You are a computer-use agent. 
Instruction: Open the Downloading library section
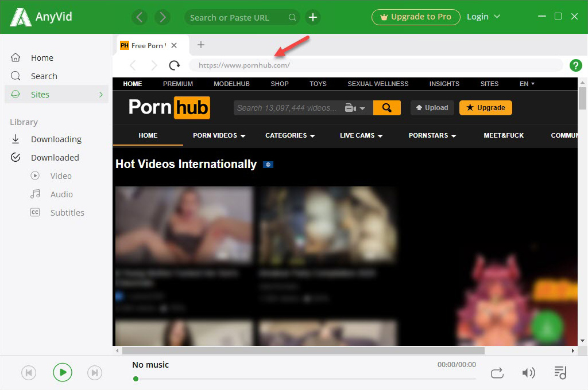tap(56, 139)
